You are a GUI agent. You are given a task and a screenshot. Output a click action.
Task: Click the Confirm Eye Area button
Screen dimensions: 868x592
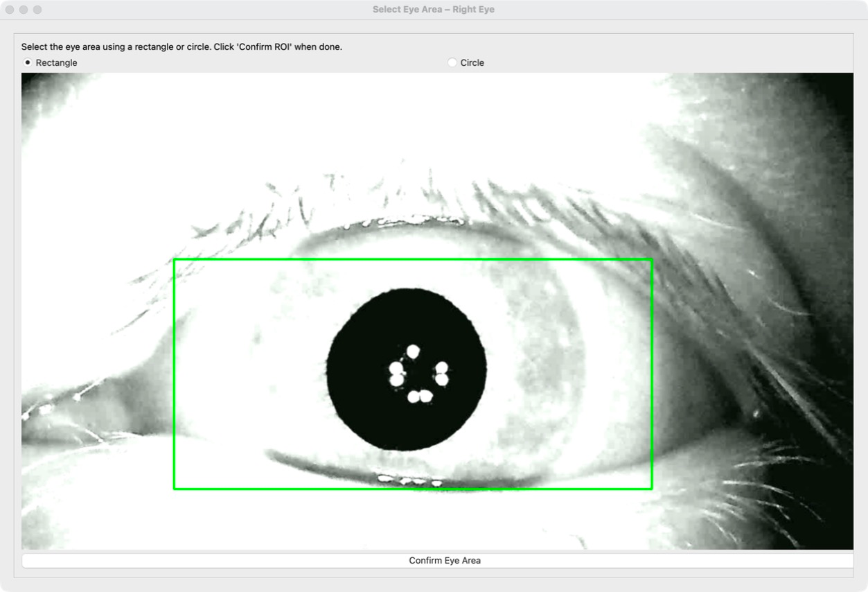[438, 560]
